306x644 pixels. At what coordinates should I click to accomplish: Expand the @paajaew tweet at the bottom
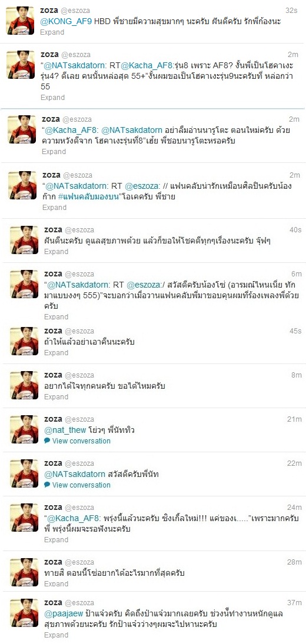pyautogui.click(x=56, y=635)
